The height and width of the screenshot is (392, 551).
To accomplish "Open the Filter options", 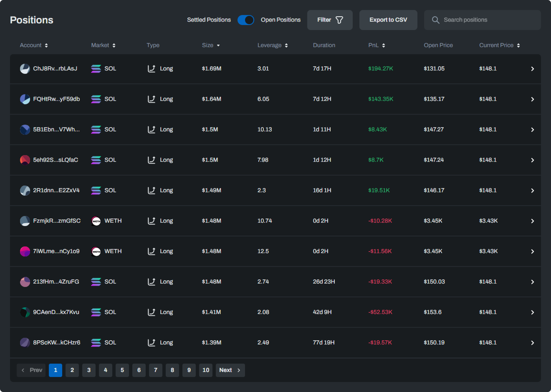I will (x=330, y=20).
